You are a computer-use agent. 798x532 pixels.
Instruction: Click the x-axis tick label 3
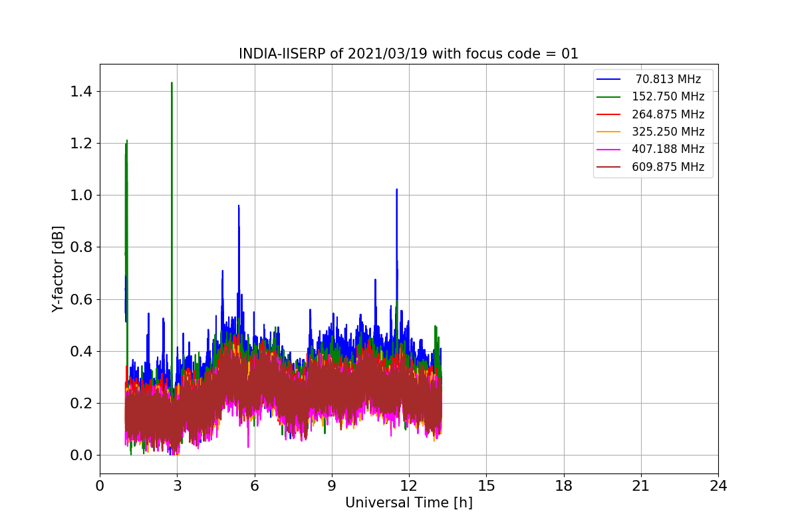177,485
